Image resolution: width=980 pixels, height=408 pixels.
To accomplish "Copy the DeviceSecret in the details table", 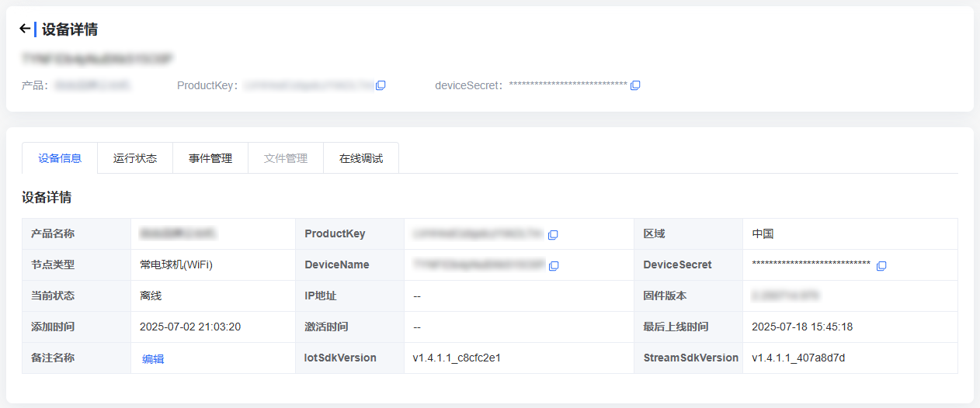I will coord(881,265).
